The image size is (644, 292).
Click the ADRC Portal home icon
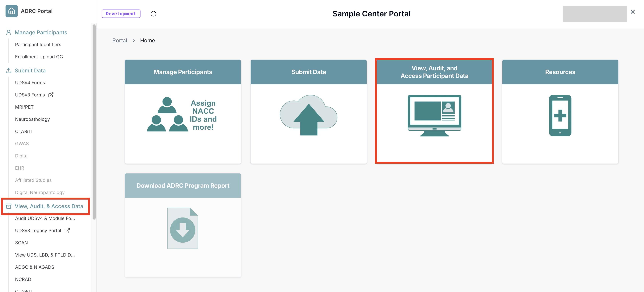[11, 11]
